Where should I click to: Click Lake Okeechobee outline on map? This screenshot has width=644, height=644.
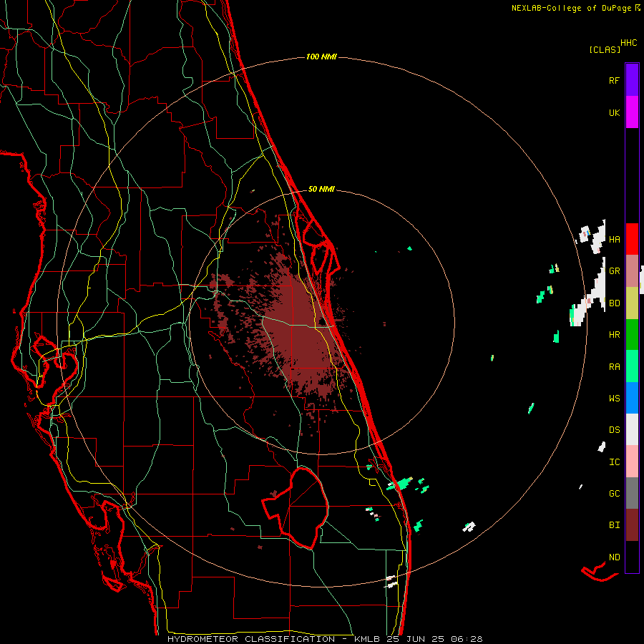[x=296, y=507]
